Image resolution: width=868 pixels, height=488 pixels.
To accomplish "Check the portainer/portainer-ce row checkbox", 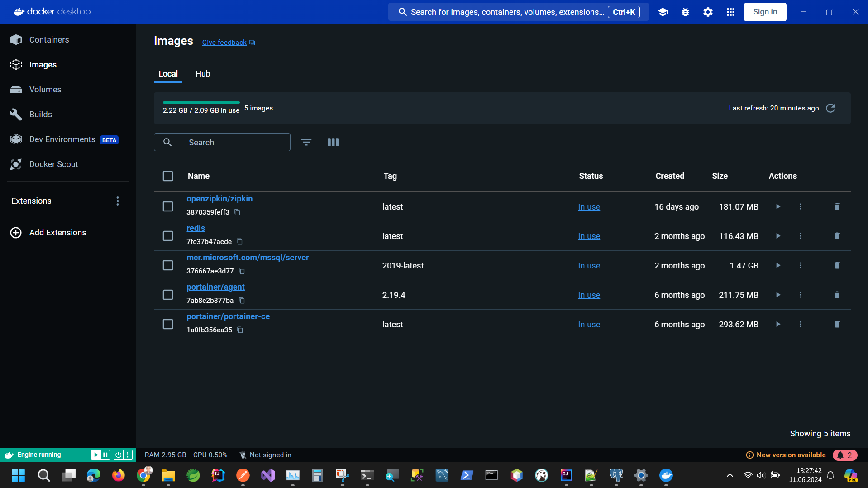I will coord(168,324).
